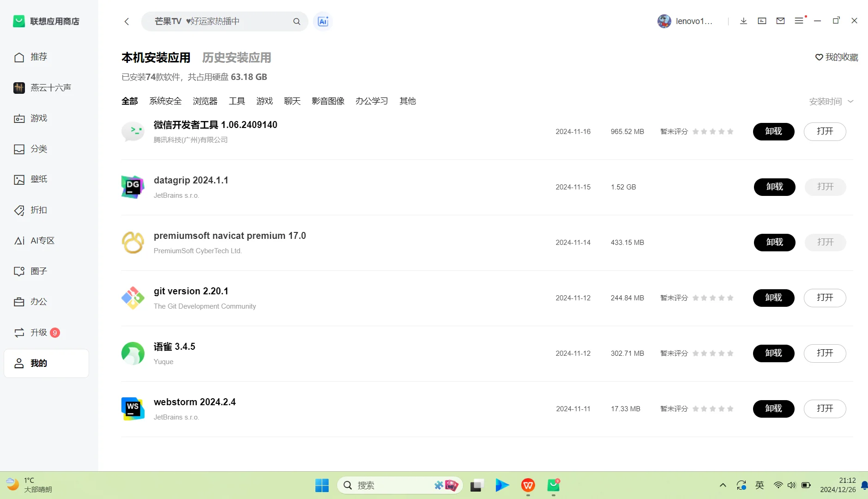This screenshot has width=868, height=499.
Task: Filter by 游戏 category tab
Action: pos(265,101)
